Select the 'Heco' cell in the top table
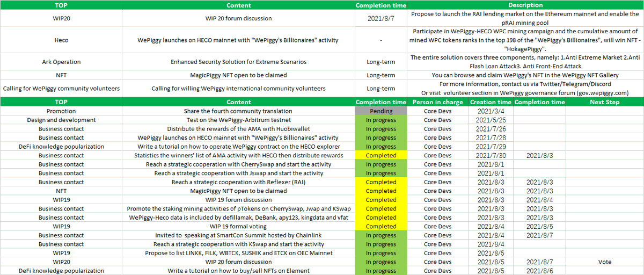 61,40
